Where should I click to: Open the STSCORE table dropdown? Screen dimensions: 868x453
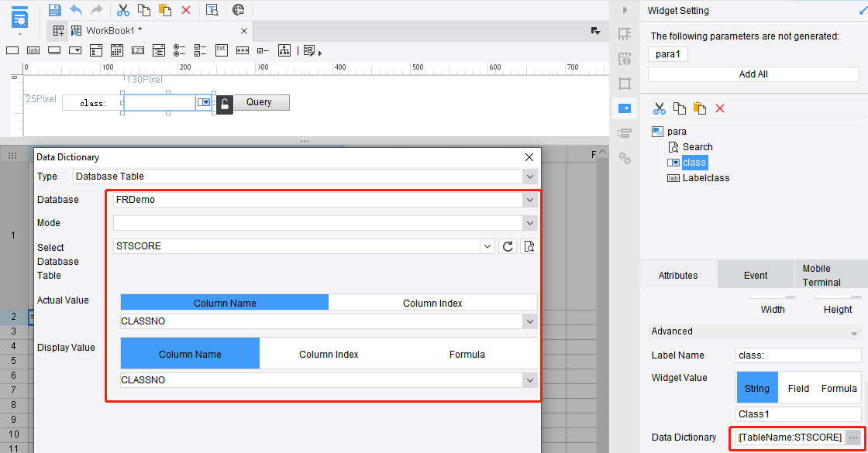click(x=487, y=246)
